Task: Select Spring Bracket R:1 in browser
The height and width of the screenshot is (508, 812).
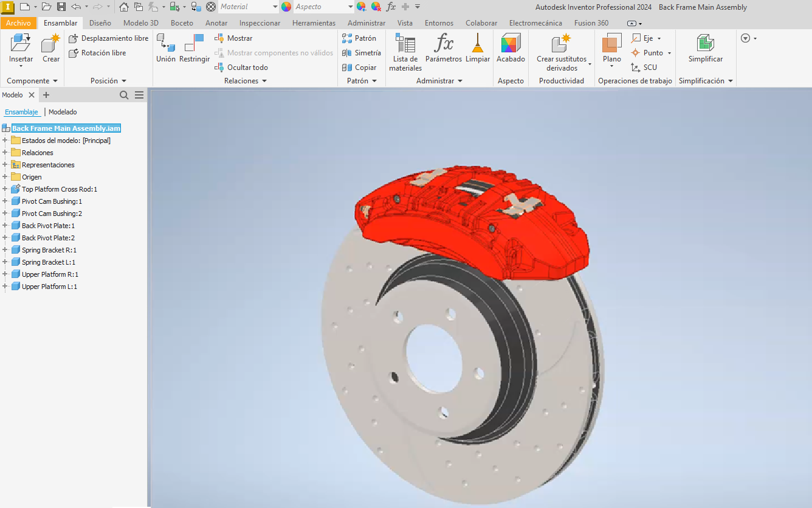Action: (49, 250)
